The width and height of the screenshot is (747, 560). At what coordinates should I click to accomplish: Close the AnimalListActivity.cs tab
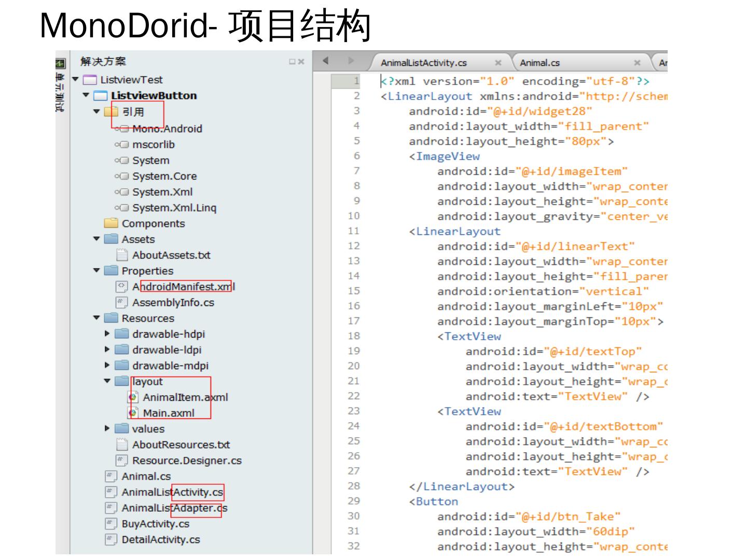[x=498, y=63]
